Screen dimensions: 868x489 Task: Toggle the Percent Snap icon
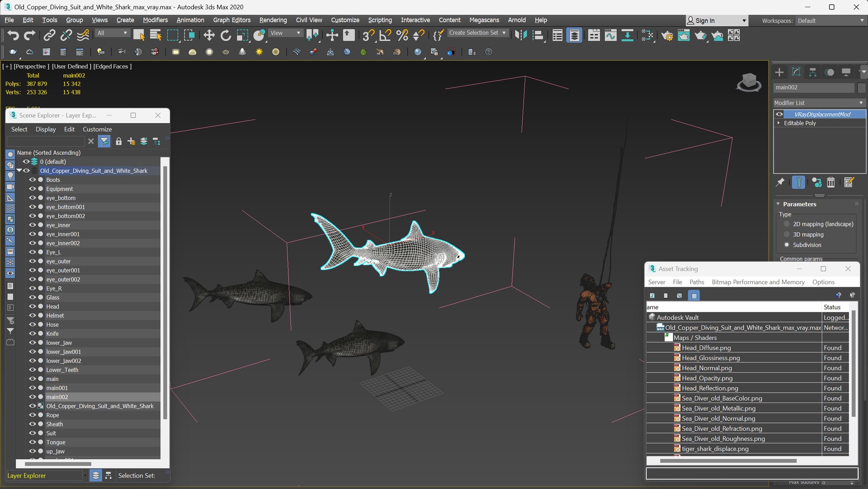(402, 35)
